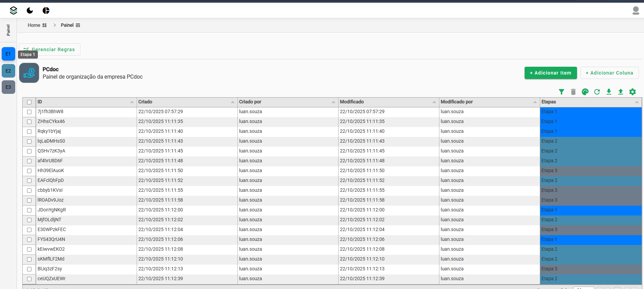Sort by the ID column arrow
Screen dimensions: 644x289
click(132, 102)
